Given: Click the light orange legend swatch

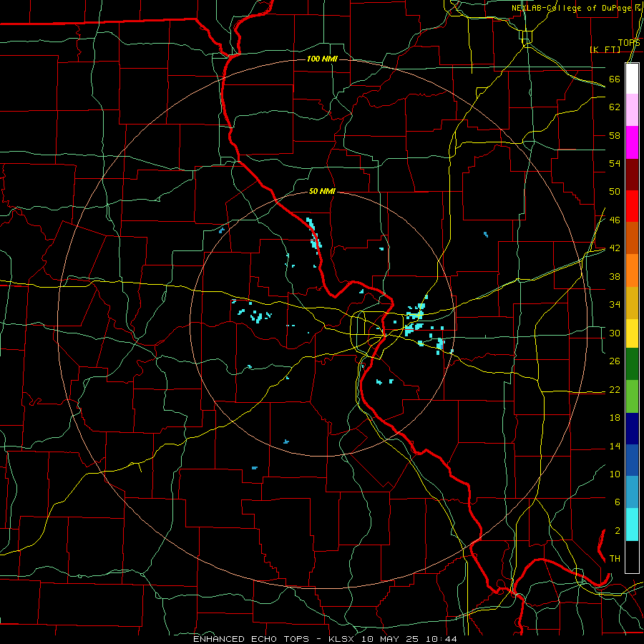Looking at the screenshot, I should [632, 270].
